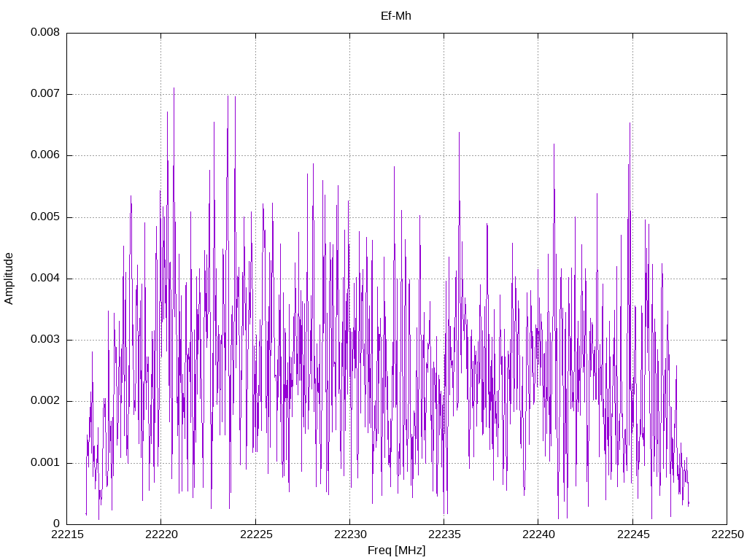Image resolution: width=747 pixels, height=560 pixels.
Task: Click the y-axis label "Amplitude"
Action: click(9, 279)
